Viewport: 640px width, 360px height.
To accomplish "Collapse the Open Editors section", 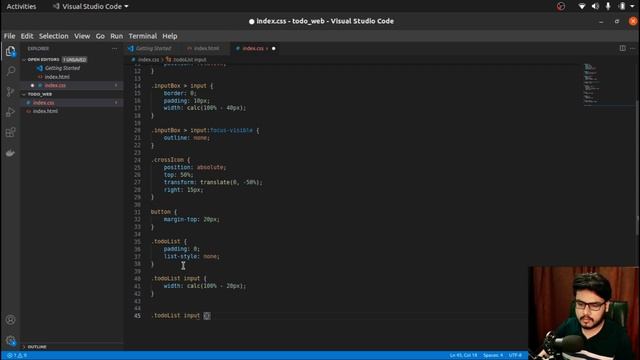I will 24,60.
